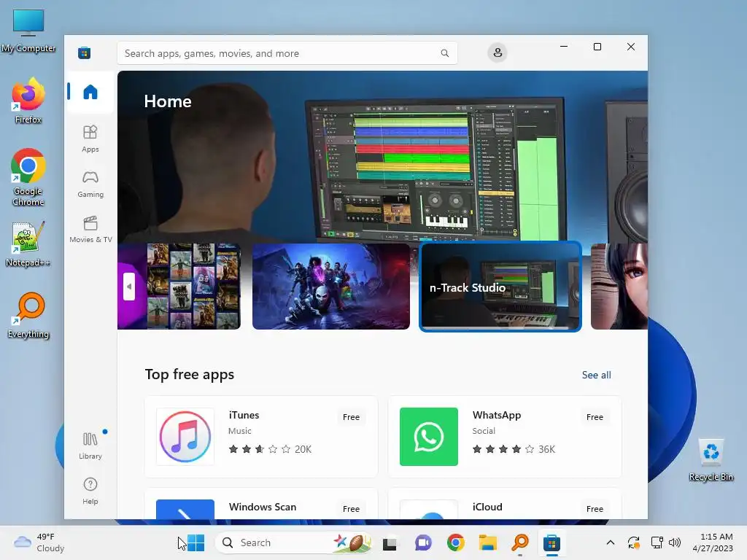This screenshot has height=560, width=747.
Task: Open Movies & TV in the sidebar
Action: [x=90, y=230]
